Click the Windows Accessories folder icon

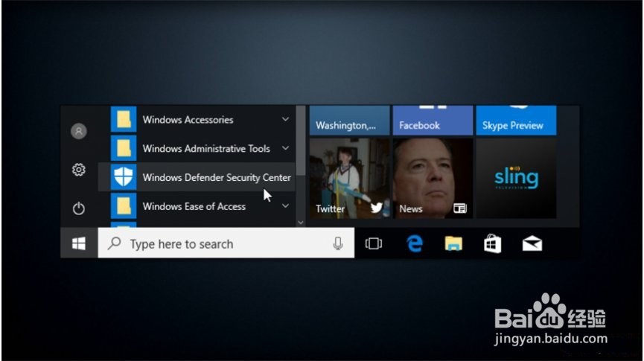[x=124, y=120]
